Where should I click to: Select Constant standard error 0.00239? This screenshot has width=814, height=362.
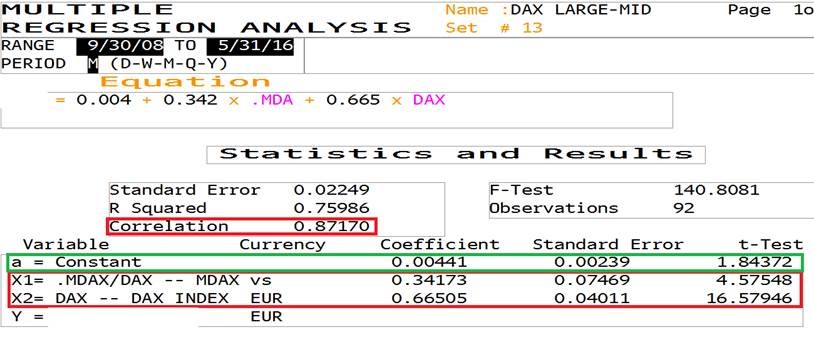pos(592,262)
